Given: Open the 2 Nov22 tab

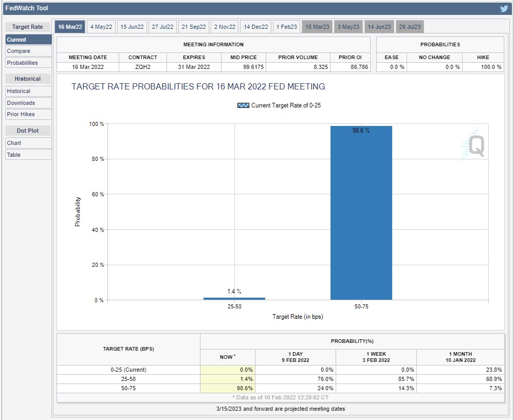Looking at the screenshot, I should (x=225, y=27).
